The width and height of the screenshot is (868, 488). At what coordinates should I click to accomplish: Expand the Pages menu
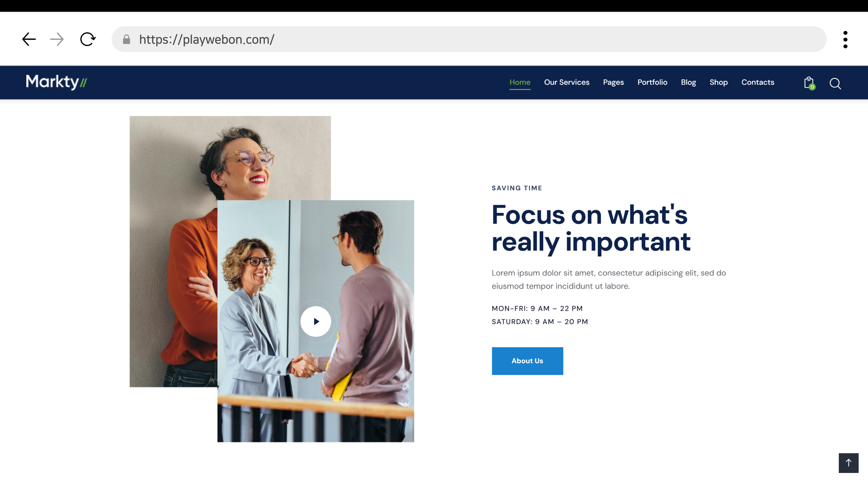(613, 82)
